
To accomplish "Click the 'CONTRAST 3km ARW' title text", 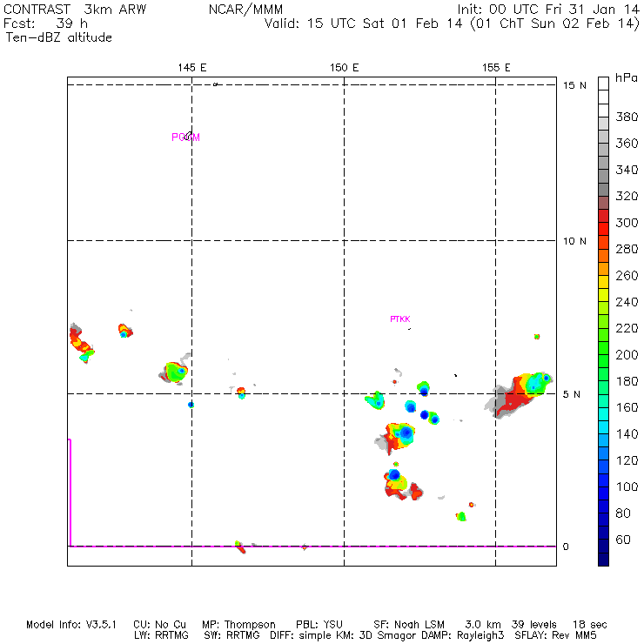I will pyautogui.click(x=75, y=9).
